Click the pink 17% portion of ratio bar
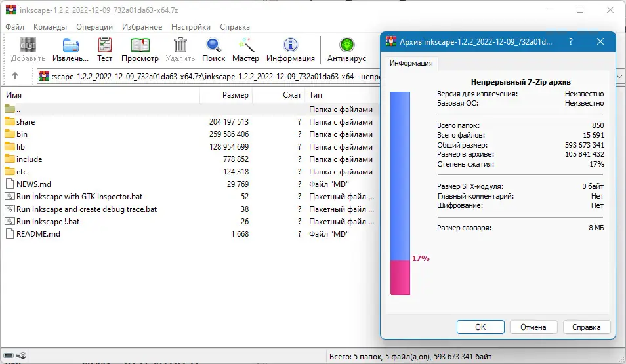626x364 pixels. pos(400,277)
